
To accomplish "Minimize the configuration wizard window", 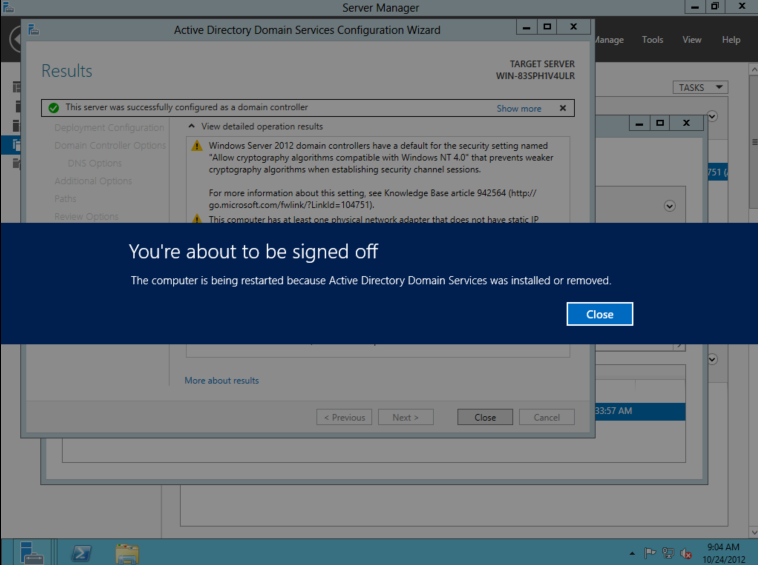I will (526, 27).
